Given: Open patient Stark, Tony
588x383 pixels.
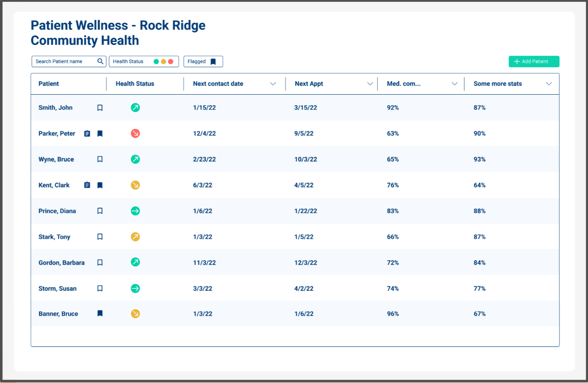Looking at the screenshot, I should pos(55,237).
